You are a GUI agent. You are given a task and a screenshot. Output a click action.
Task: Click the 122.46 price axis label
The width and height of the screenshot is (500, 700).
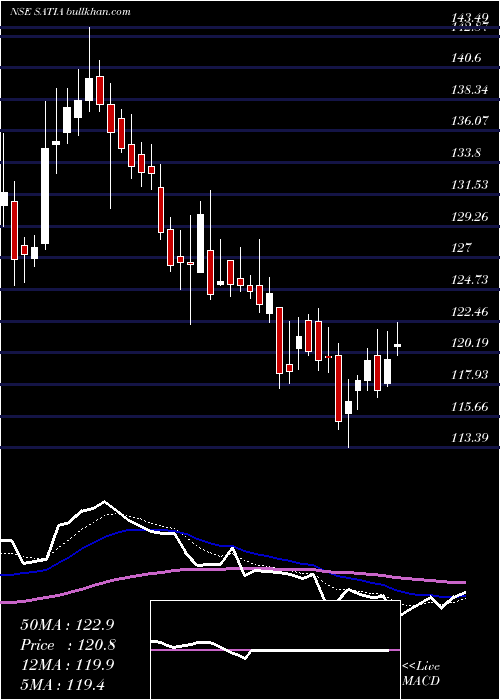click(472, 311)
